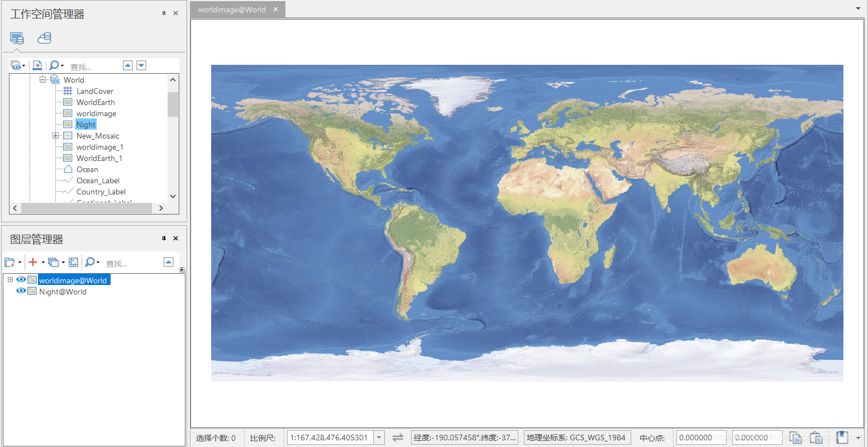This screenshot has height=447, width=868.
Task: Click the layer manager previous result arrow
Action: point(169,262)
